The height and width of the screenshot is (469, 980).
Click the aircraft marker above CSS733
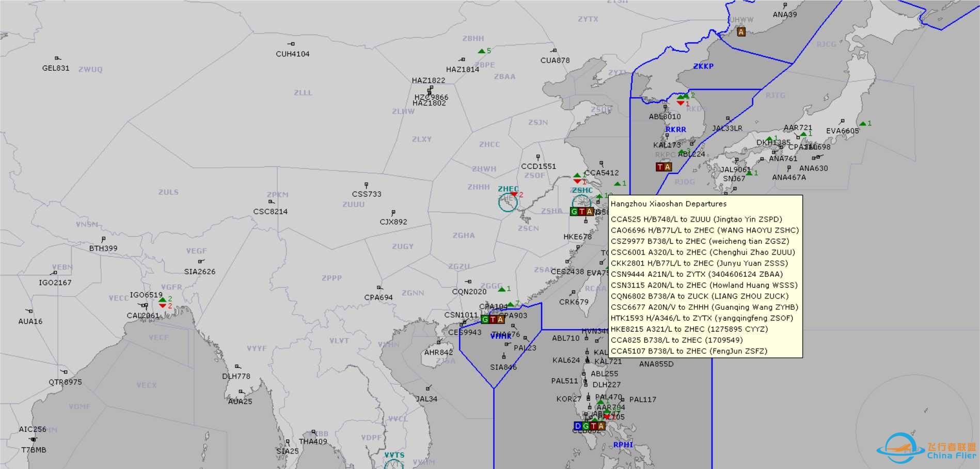(x=366, y=184)
